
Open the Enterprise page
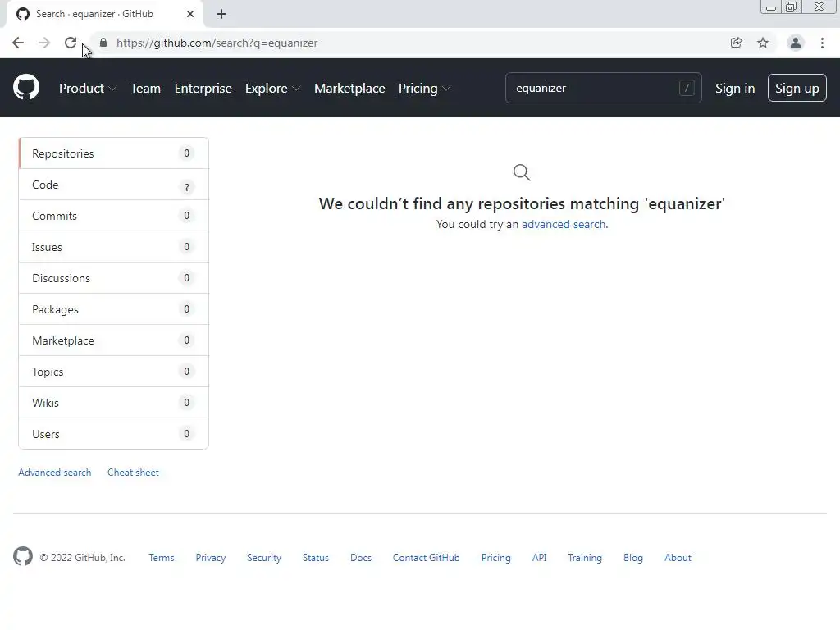(203, 89)
